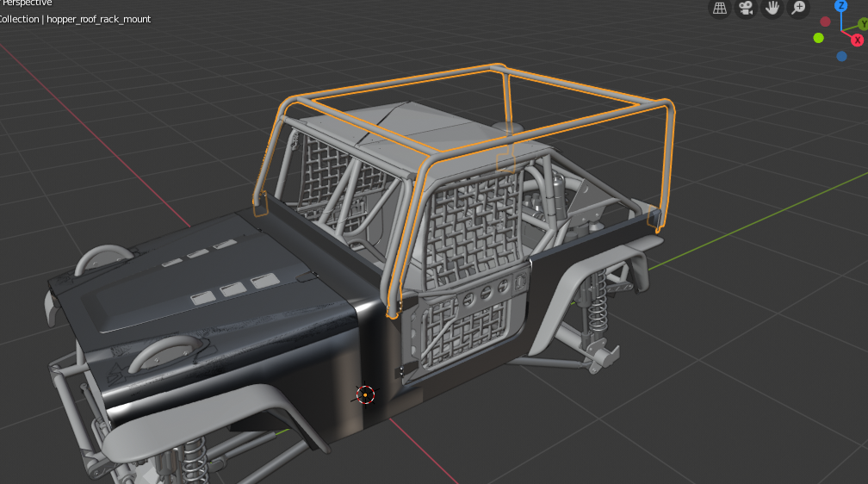Select the bright green negative Y gizmo circle
This screenshot has width=868, height=484.
(x=819, y=38)
